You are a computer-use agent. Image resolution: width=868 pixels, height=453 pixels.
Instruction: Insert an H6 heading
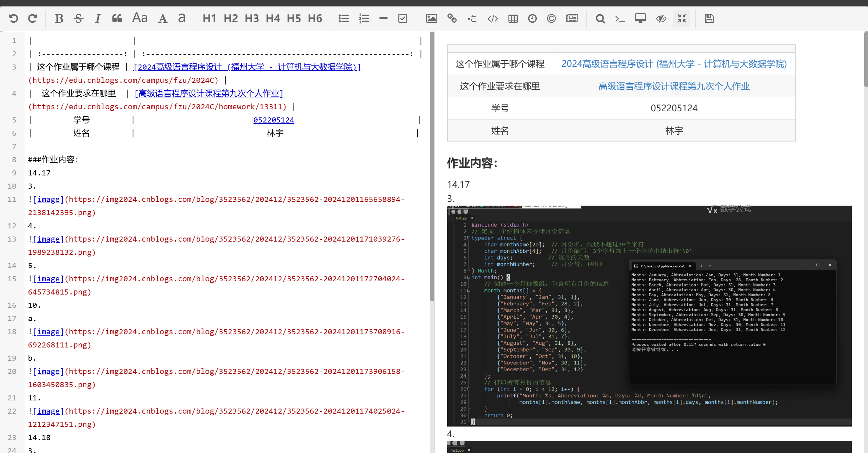coord(315,18)
